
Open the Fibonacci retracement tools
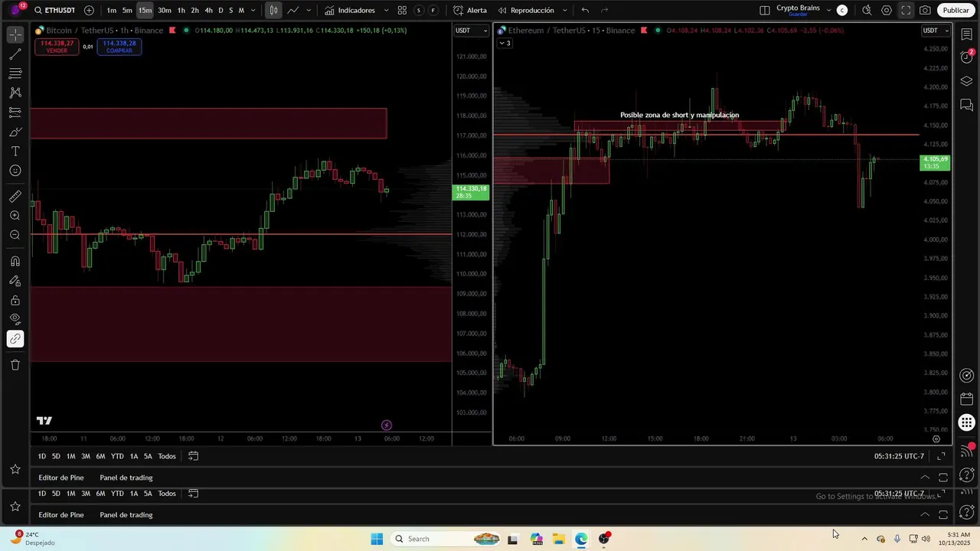[15, 73]
